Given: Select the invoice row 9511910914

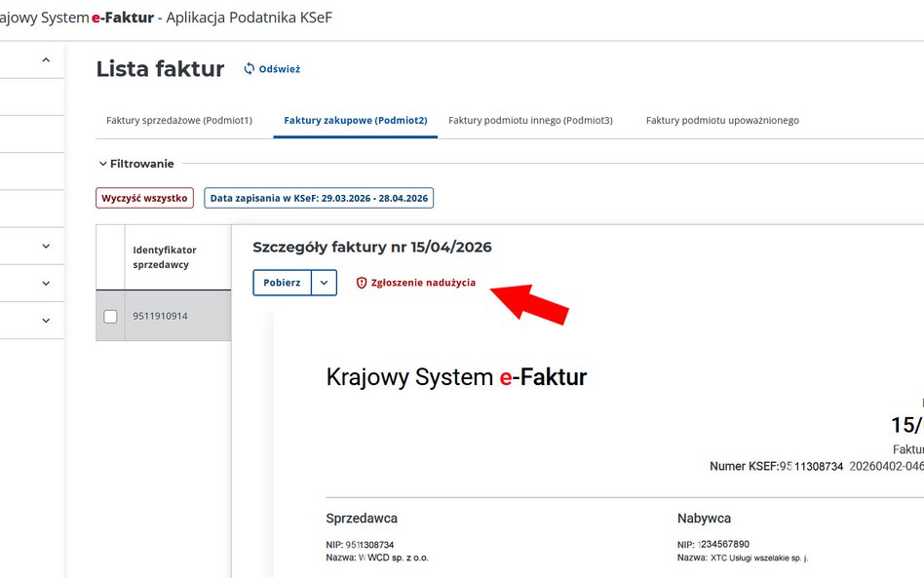Looking at the screenshot, I should click(162, 315).
